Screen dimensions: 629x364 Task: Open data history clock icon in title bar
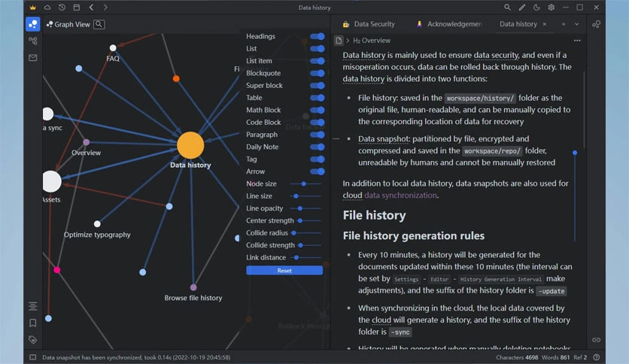click(x=62, y=8)
